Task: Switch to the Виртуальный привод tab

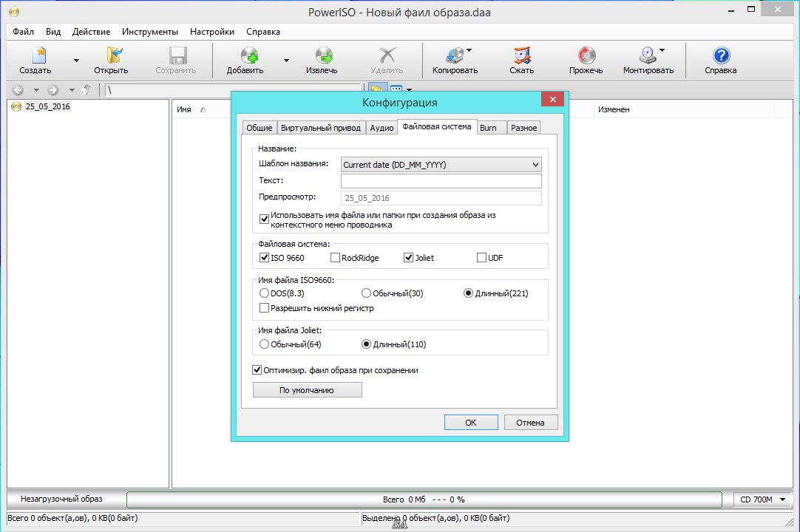Action: [321, 128]
